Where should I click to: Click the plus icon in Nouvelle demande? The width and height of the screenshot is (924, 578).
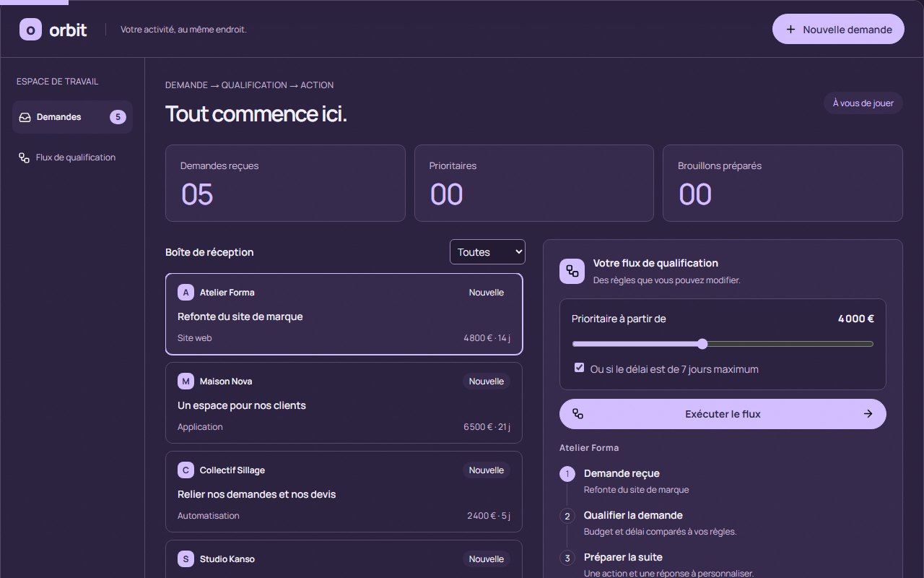tap(790, 30)
